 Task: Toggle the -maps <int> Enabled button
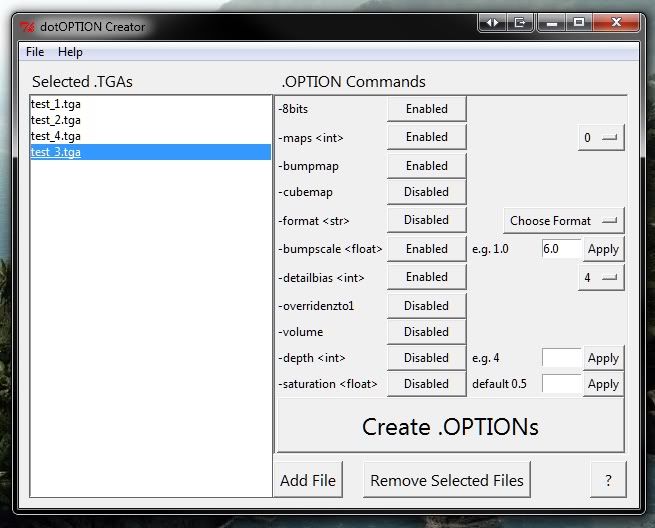click(427, 137)
